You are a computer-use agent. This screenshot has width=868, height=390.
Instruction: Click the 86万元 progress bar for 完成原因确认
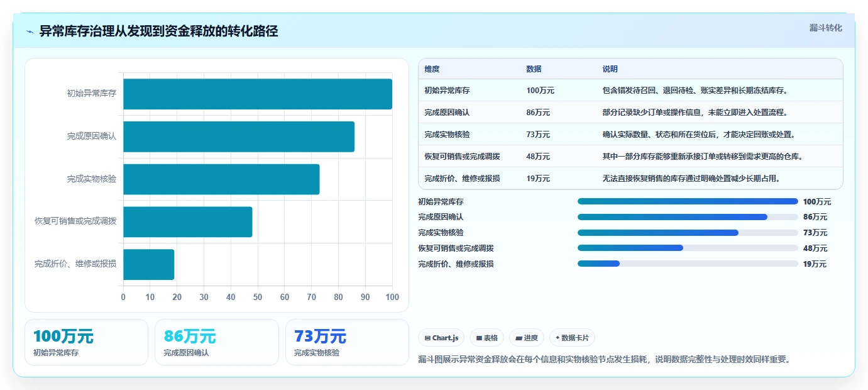tap(688, 217)
